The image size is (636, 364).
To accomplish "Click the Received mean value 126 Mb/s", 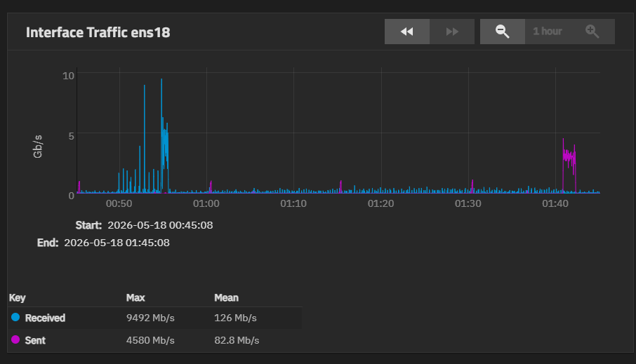I will tap(235, 318).
